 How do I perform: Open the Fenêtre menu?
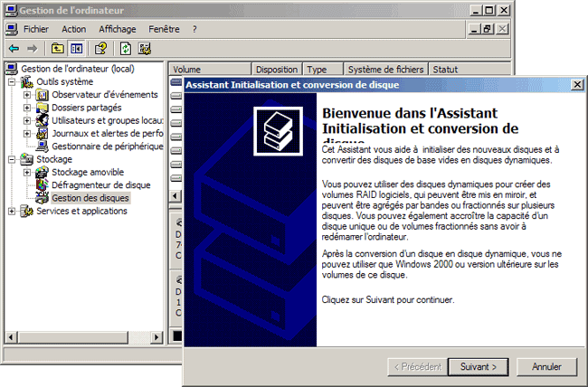[x=164, y=29]
